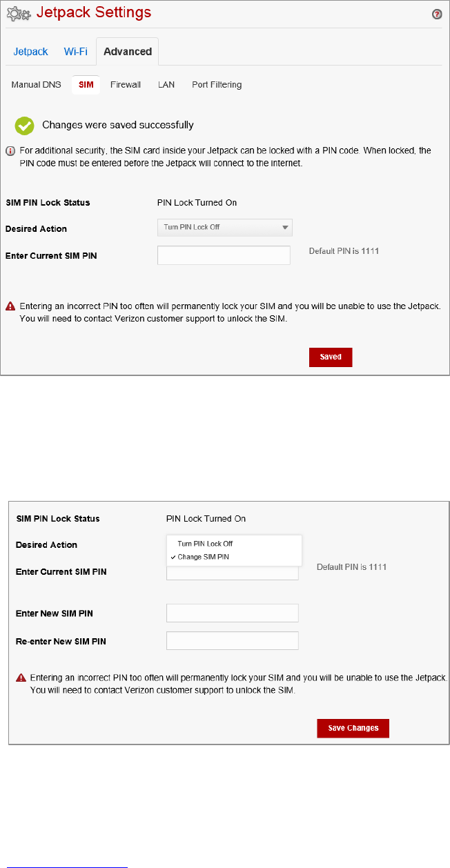Open the LAN sub-tab
Image resolution: width=450 pixels, height=868 pixels.
point(166,85)
